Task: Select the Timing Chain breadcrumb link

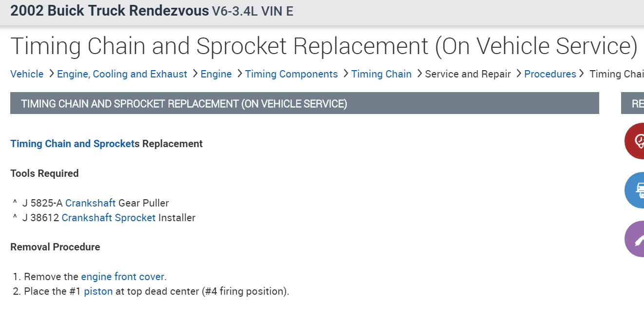Action: pyautogui.click(x=381, y=74)
